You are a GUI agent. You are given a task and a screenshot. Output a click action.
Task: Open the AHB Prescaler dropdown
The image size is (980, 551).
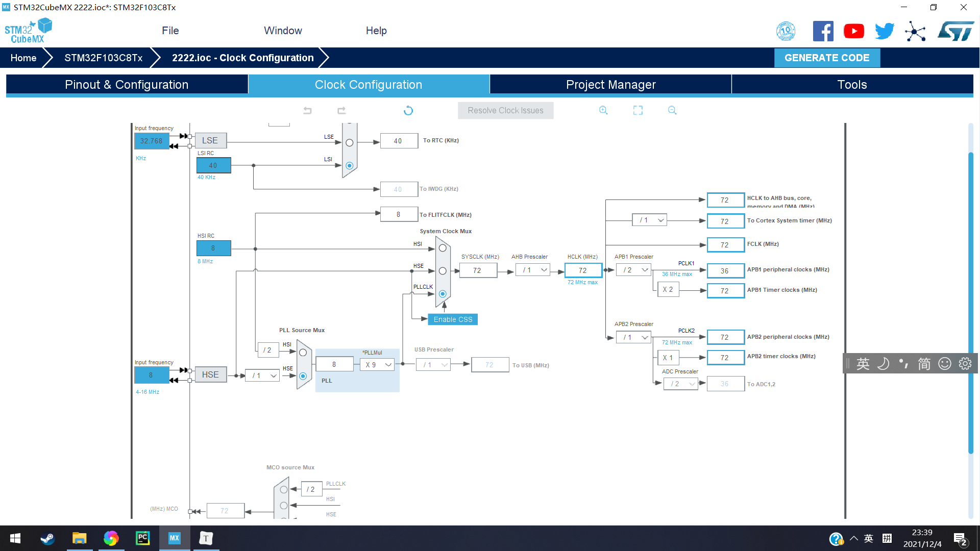pyautogui.click(x=533, y=270)
